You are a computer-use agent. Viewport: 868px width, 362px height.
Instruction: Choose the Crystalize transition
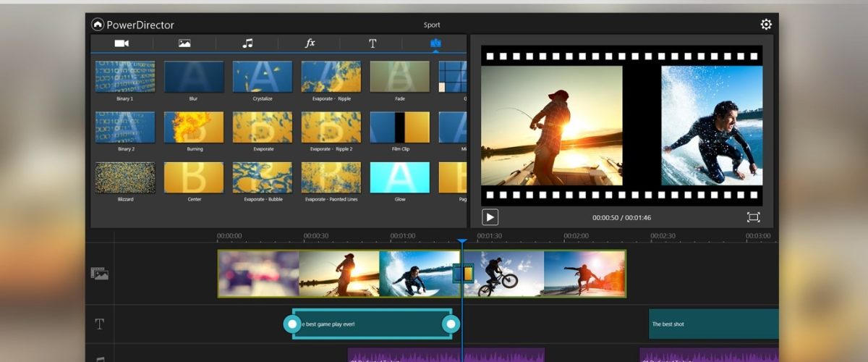[263, 77]
